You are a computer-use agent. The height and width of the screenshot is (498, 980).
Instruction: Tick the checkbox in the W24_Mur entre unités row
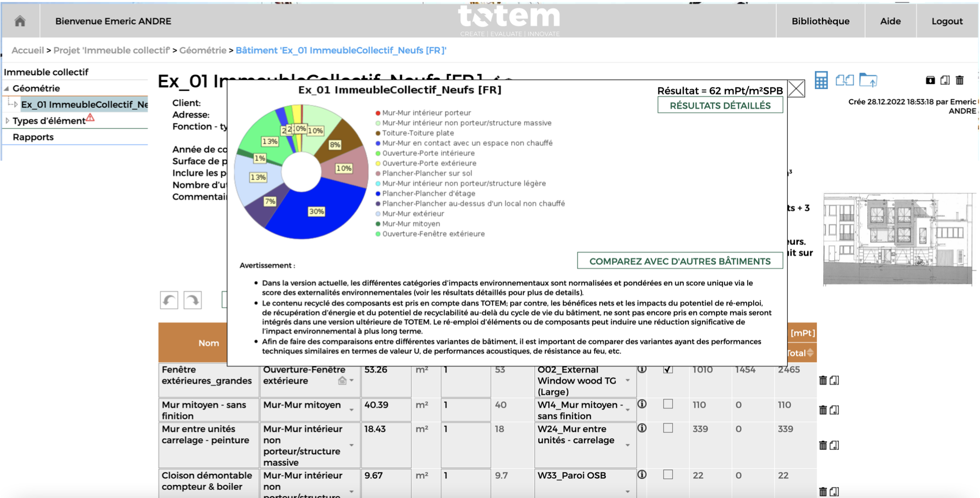668,428
